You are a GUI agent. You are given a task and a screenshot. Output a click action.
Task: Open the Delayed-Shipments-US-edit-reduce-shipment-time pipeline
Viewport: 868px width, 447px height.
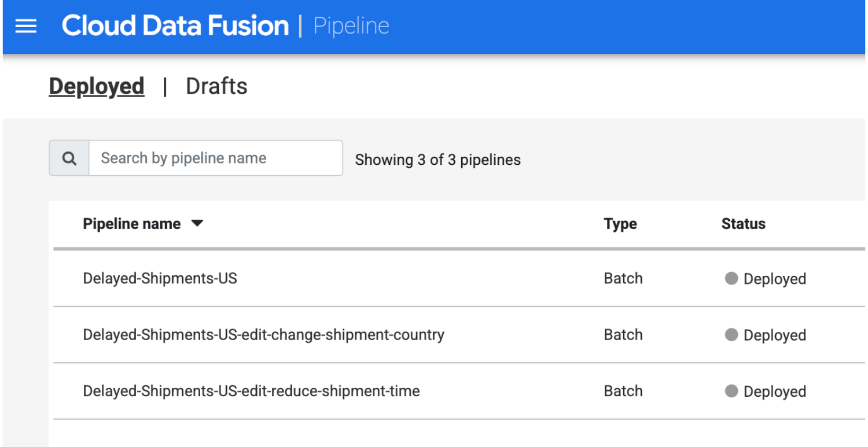tap(251, 391)
